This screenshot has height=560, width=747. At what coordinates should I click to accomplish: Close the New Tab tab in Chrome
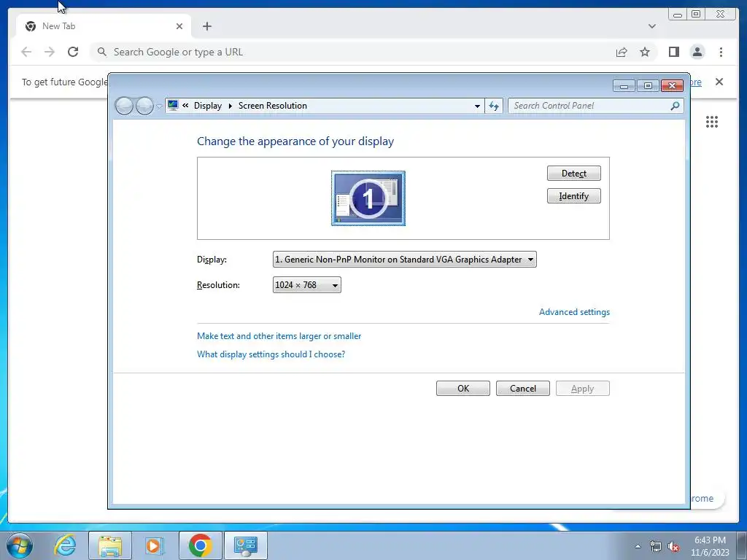click(179, 26)
